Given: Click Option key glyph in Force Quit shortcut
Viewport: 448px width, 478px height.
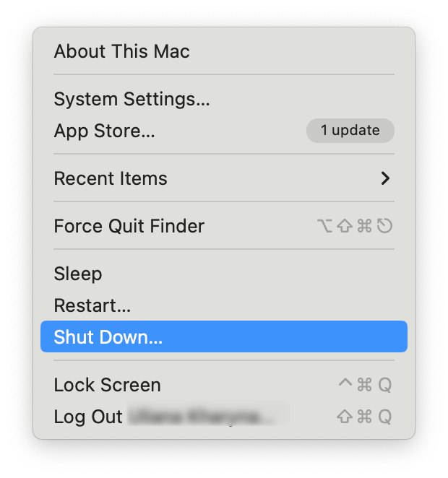Looking at the screenshot, I should pyautogui.click(x=324, y=227).
